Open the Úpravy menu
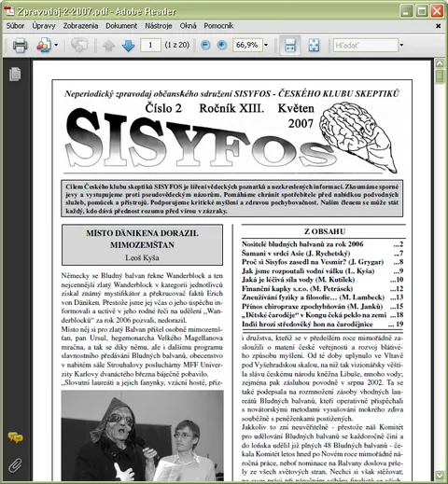 pyautogui.click(x=44, y=26)
